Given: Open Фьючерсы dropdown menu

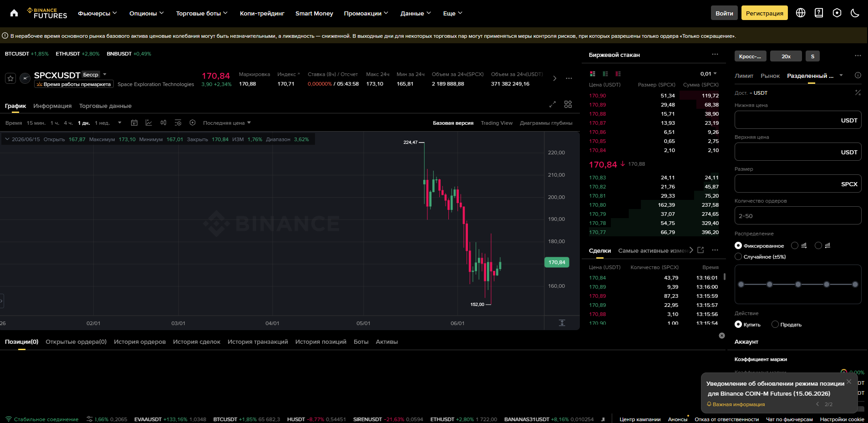Looking at the screenshot, I should click(x=97, y=13).
